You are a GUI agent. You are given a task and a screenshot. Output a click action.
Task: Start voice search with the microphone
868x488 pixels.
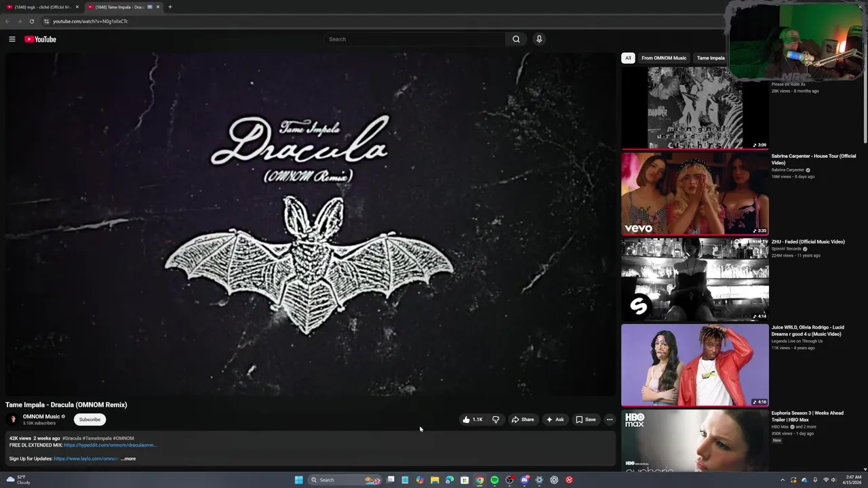click(x=539, y=39)
